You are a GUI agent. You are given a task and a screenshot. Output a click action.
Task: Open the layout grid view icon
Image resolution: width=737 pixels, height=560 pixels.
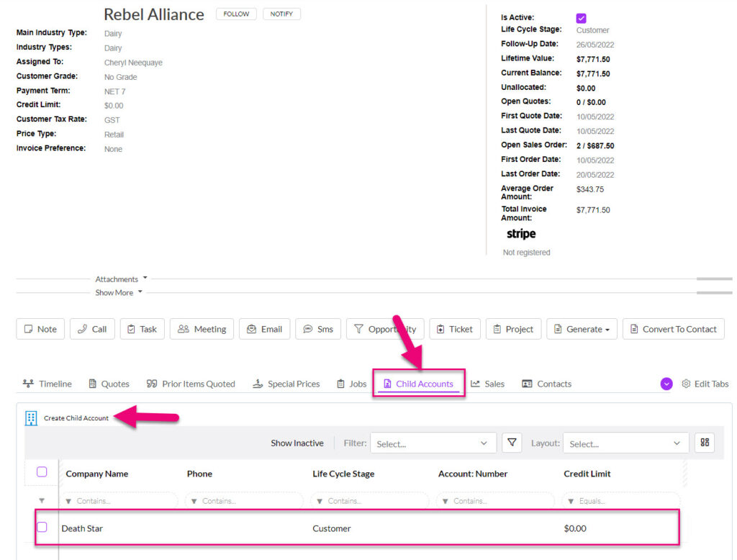705,443
